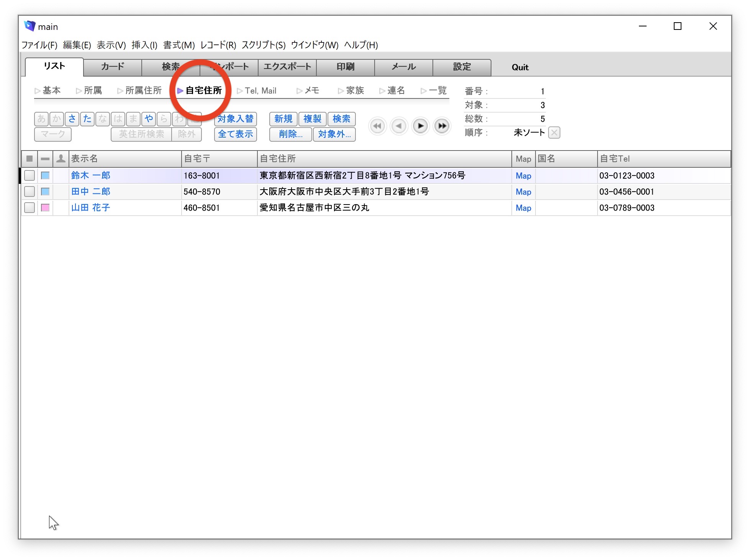Check the checkbox for 山田 花子

(29, 208)
